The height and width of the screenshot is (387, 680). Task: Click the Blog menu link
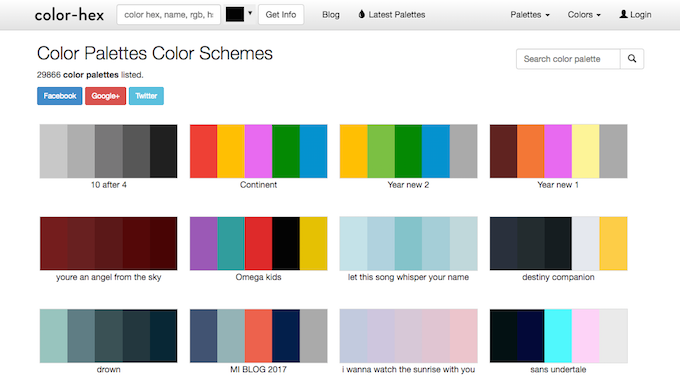(330, 15)
